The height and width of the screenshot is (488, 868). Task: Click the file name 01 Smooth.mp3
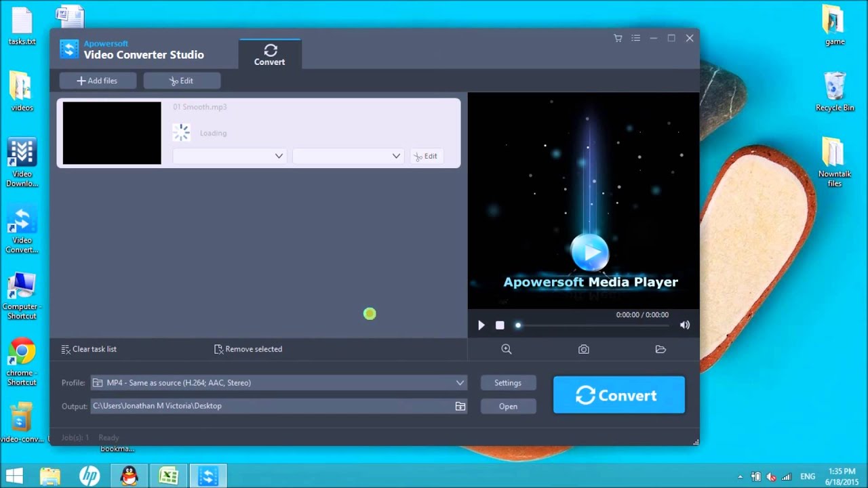pyautogui.click(x=200, y=107)
